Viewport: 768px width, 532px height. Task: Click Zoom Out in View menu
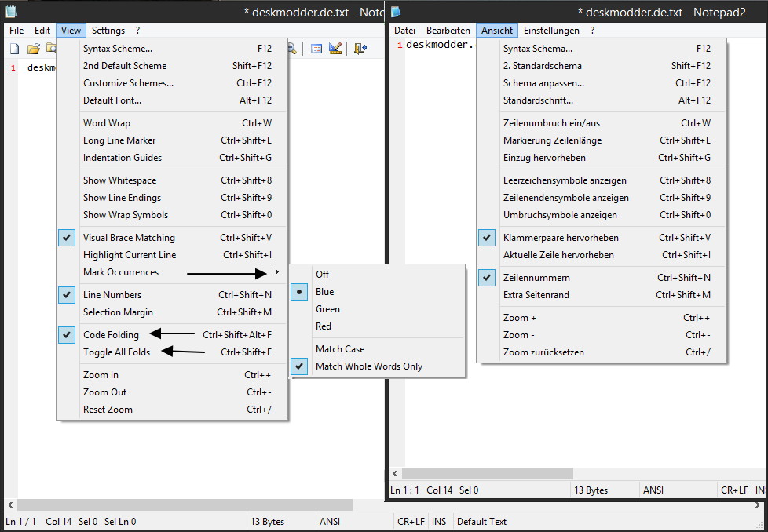172,392
